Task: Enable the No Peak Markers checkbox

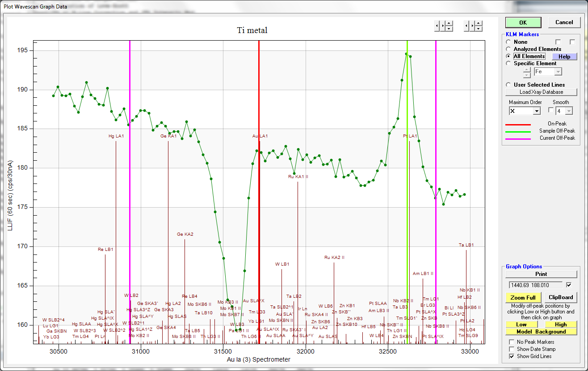Action: (512, 342)
